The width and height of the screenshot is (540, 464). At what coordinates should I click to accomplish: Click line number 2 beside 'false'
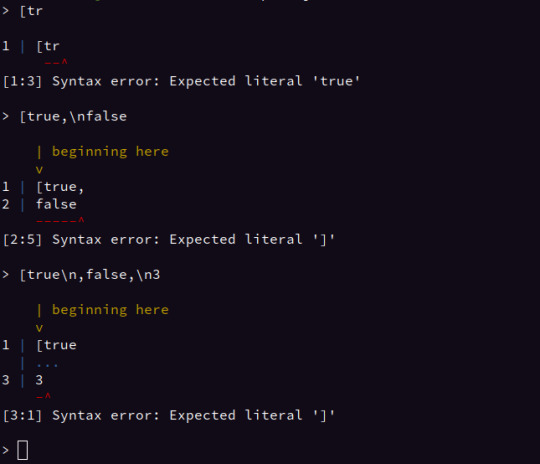coord(6,204)
